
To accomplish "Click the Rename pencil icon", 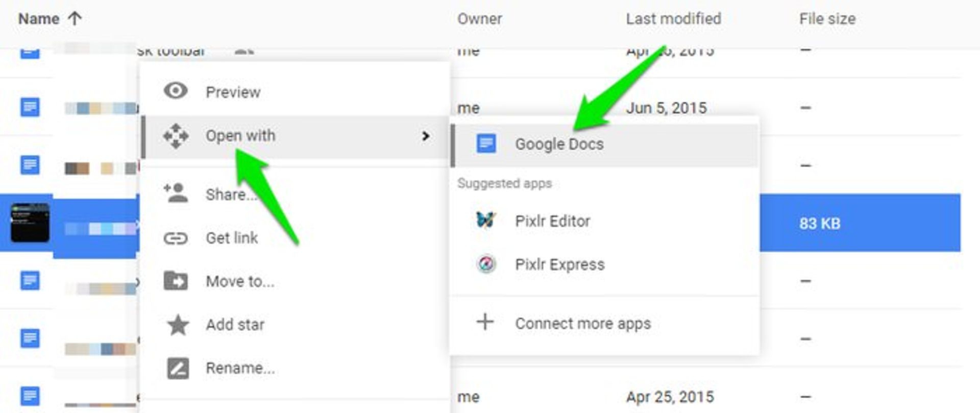I will click(x=178, y=368).
